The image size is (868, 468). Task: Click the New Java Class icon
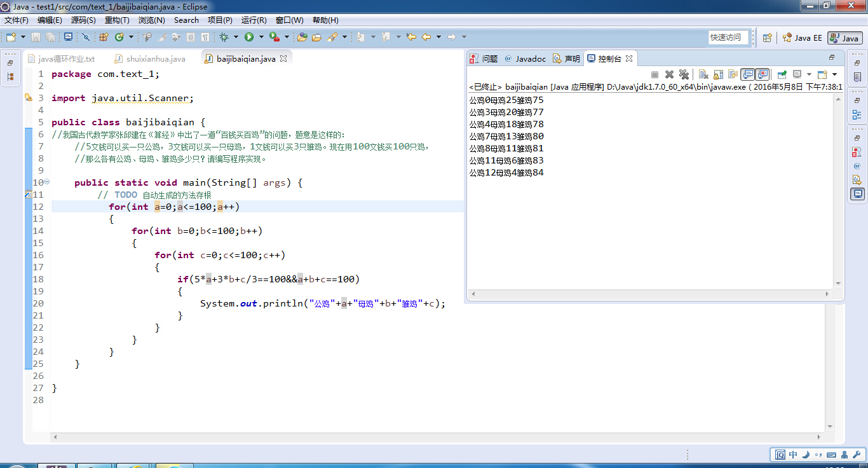(119, 37)
